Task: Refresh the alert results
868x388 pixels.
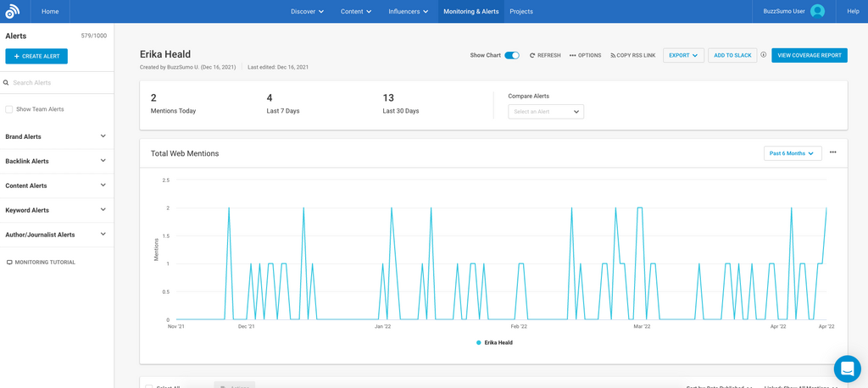Action: tap(545, 55)
